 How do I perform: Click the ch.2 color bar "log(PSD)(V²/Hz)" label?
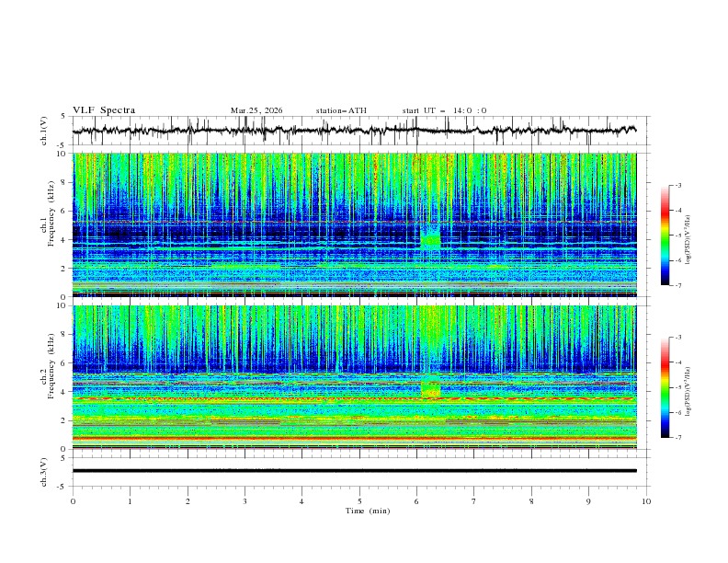pyautogui.click(x=688, y=392)
